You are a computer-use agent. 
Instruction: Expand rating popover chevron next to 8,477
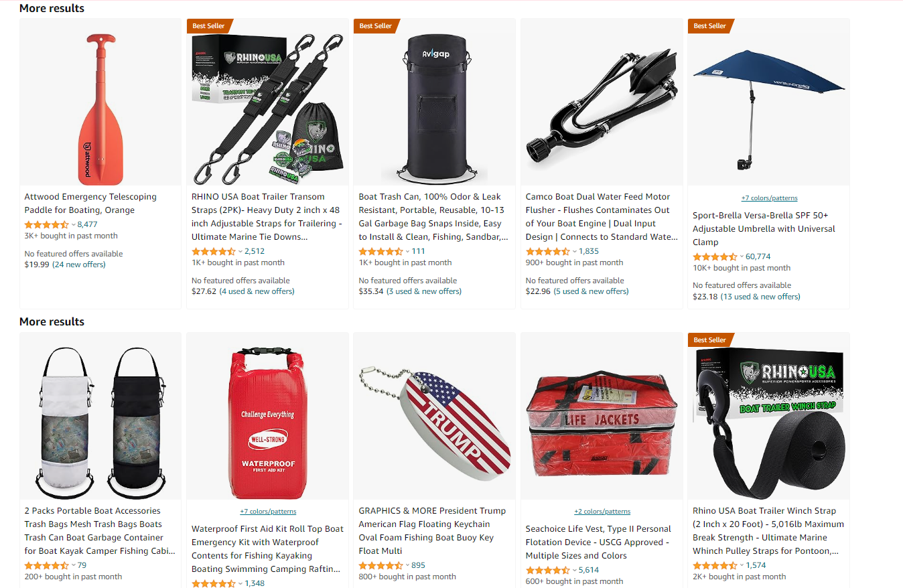click(x=73, y=225)
